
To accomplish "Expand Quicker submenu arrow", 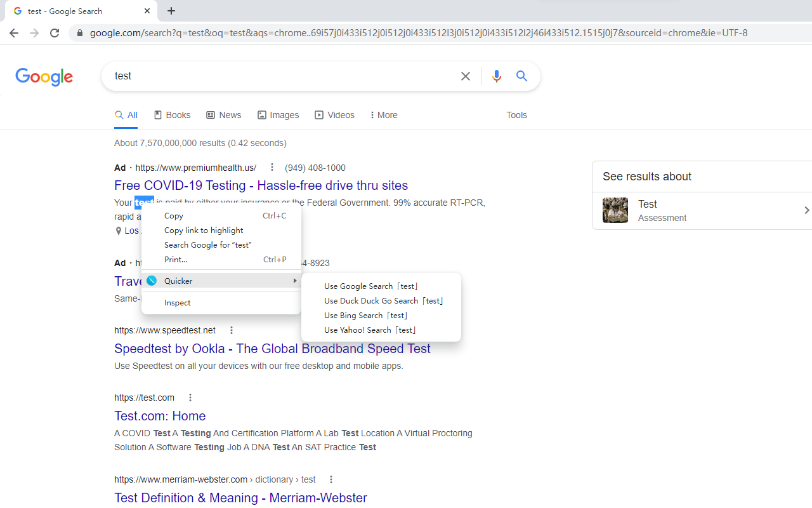I will coord(294,281).
